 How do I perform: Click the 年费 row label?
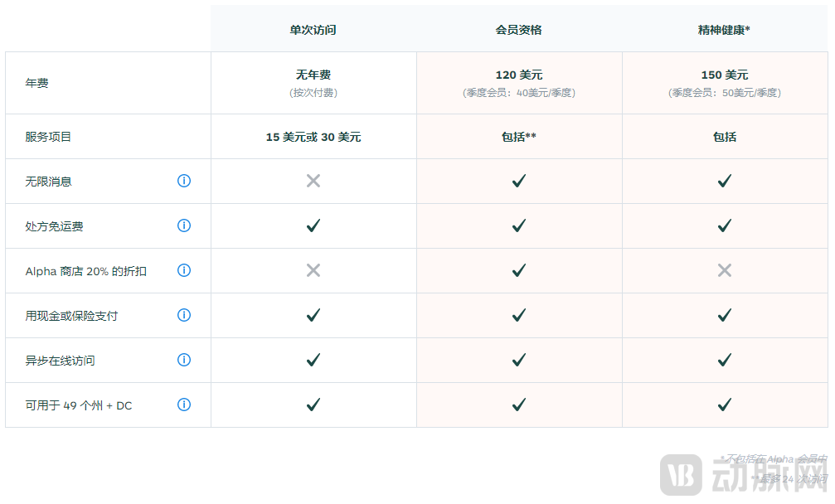click(37, 84)
